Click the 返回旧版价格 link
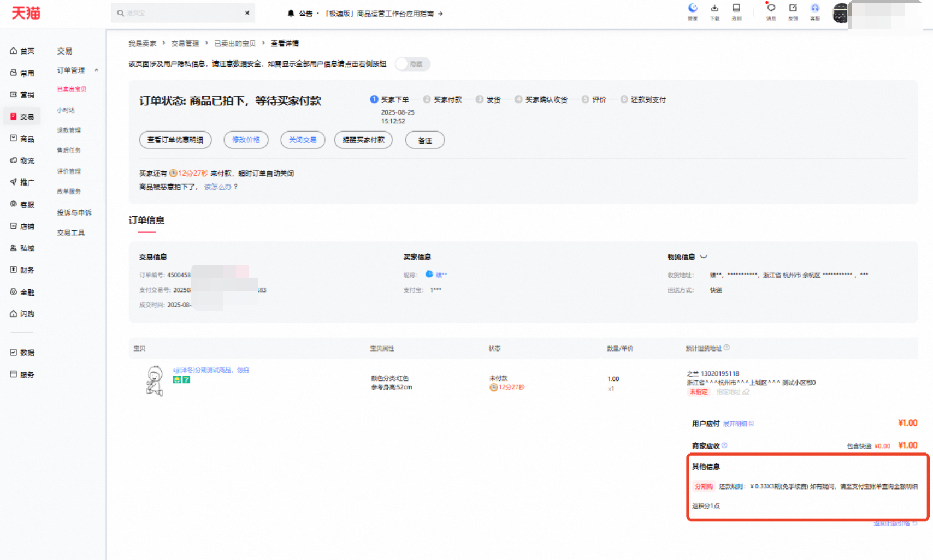The height and width of the screenshot is (560, 933). (895, 523)
